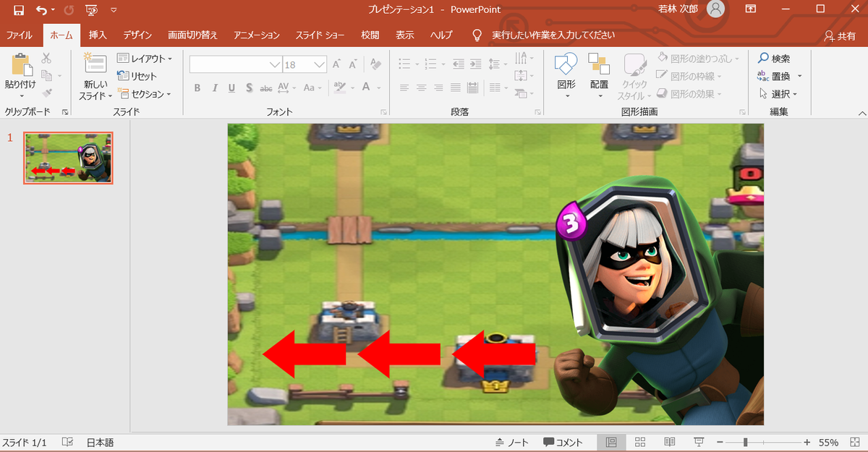
Task: Open the ファイル tab
Action: click(x=19, y=35)
